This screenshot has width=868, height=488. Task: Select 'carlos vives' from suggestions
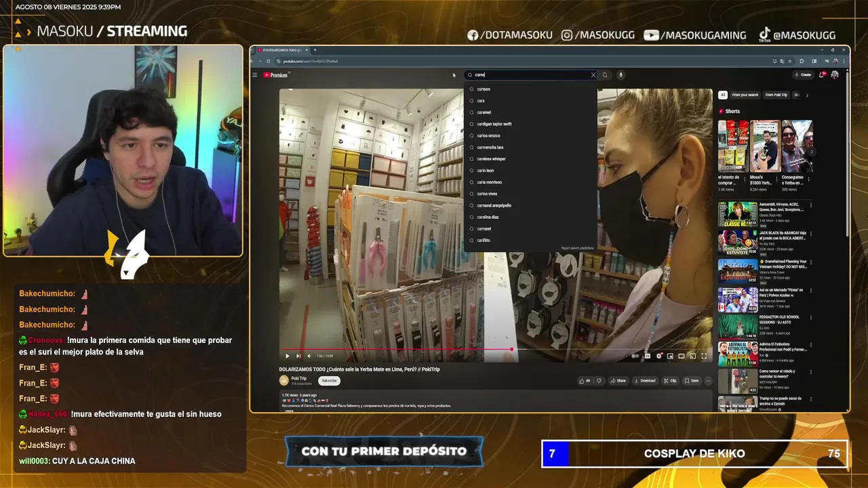click(x=530, y=194)
